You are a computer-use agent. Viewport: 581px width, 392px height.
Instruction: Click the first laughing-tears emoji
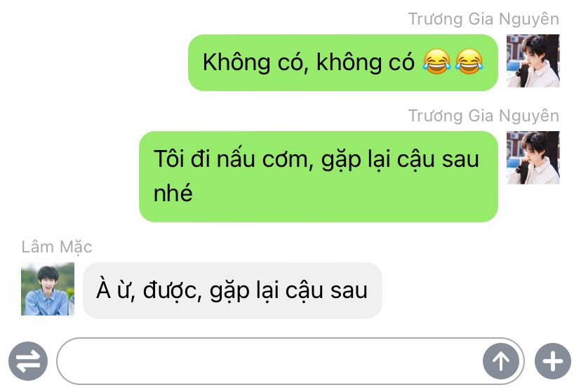pyautogui.click(x=437, y=62)
